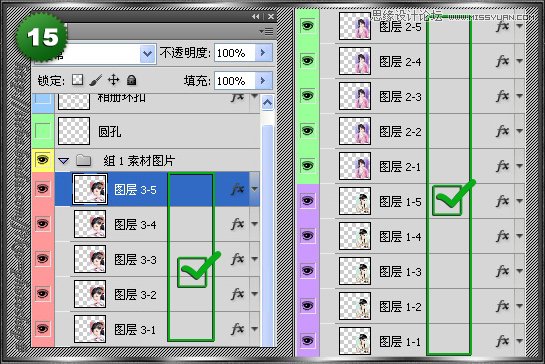
Task: Toggle visibility of 图层 2-4
Action: pyautogui.click(x=307, y=61)
